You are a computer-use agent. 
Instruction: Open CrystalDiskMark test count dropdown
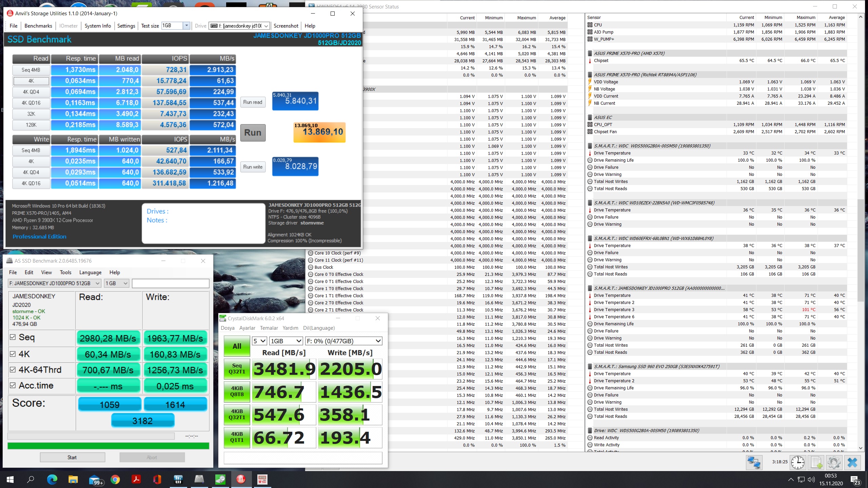click(260, 341)
